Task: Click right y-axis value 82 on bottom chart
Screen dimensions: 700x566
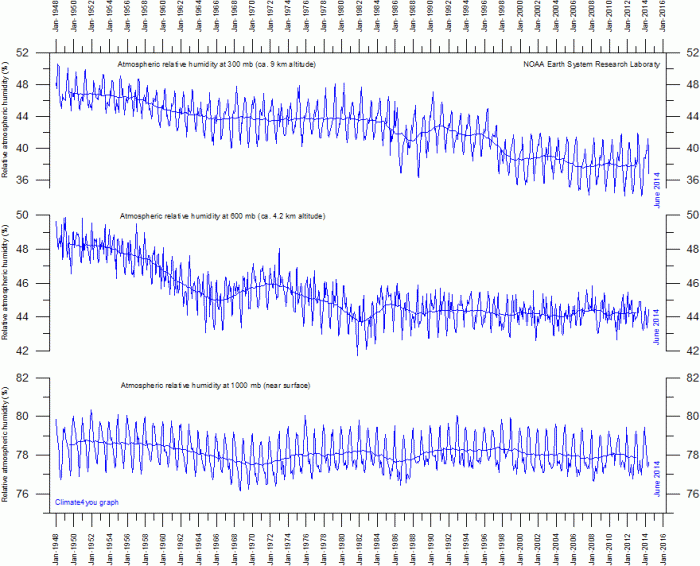Action: click(x=680, y=377)
